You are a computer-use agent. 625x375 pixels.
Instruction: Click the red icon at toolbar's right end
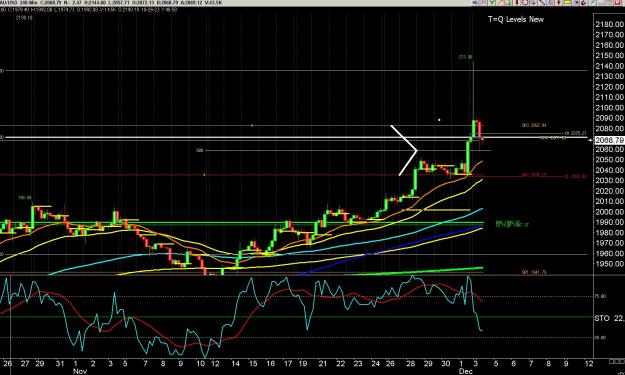click(618, 2)
